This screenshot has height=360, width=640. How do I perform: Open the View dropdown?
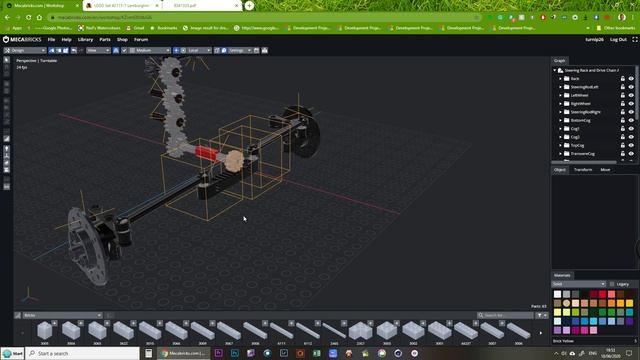tap(98, 50)
